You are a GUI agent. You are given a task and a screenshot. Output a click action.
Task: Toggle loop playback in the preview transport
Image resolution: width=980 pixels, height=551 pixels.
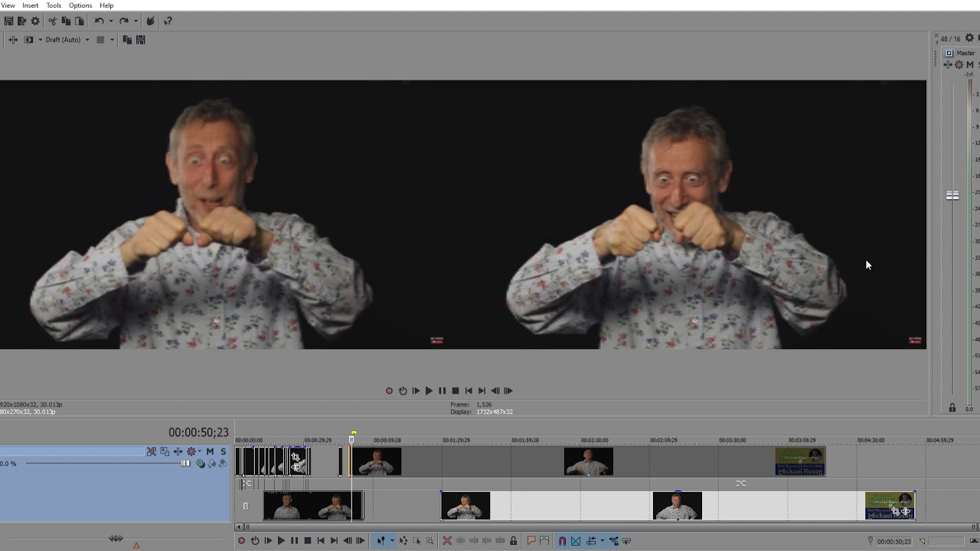coord(403,390)
